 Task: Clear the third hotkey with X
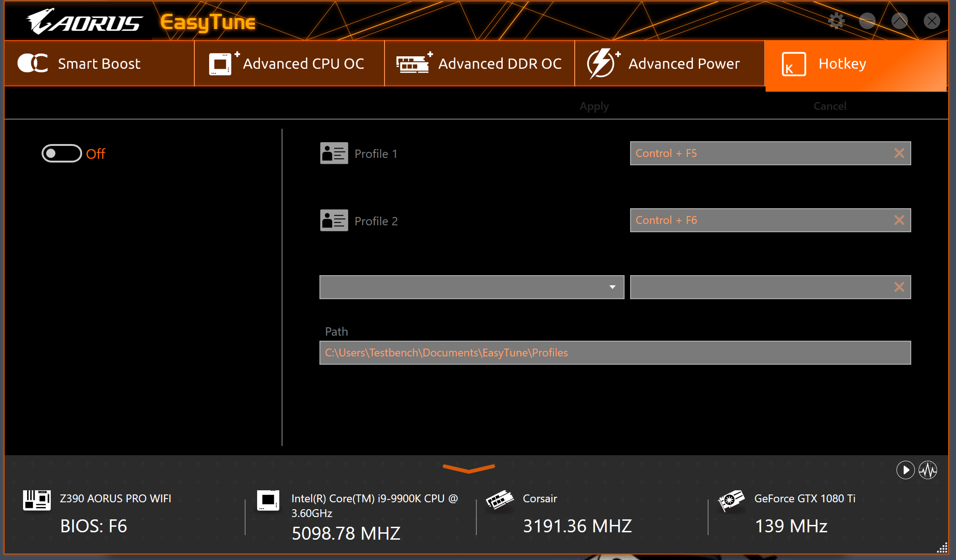pyautogui.click(x=899, y=287)
